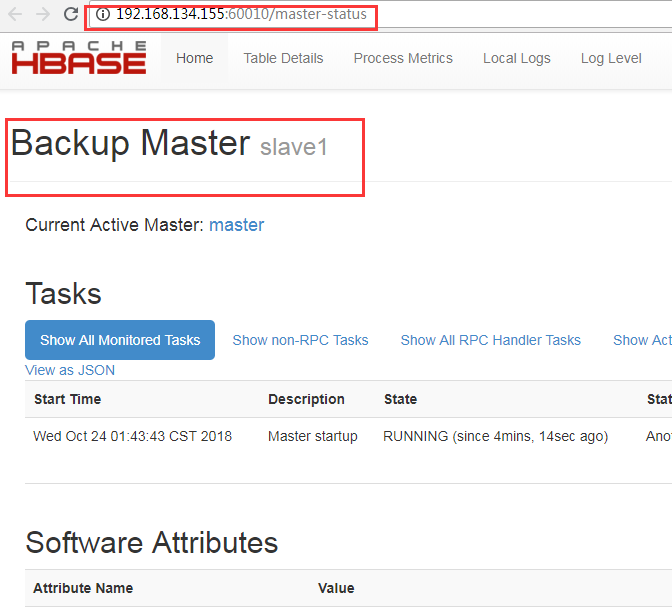This screenshot has height=613, width=672.
Task: Click the site info icon in address bar
Action: (x=103, y=14)
